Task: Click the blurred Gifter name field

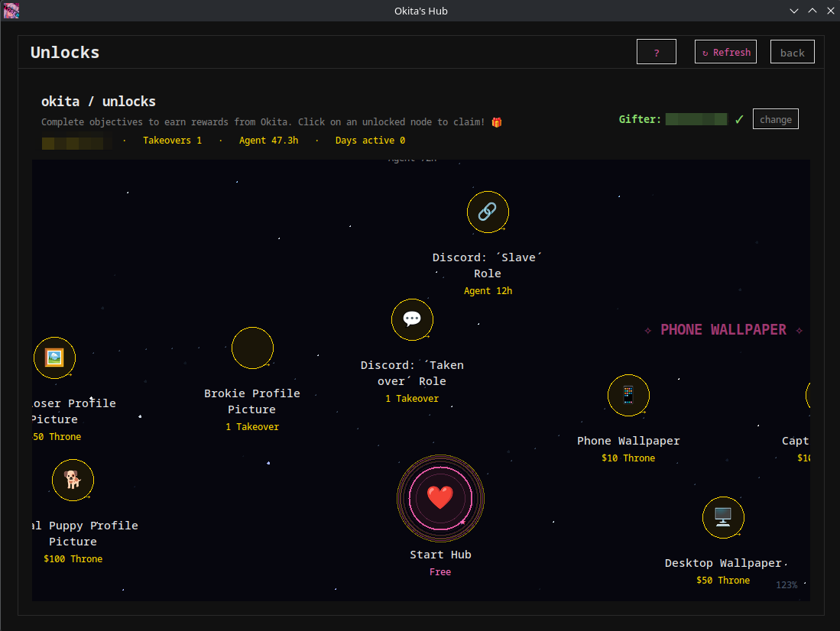Action: click(x=696, y=119)
